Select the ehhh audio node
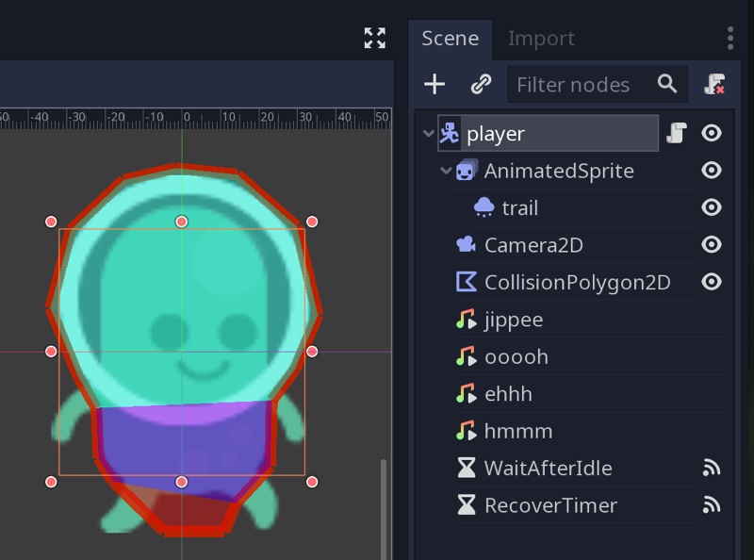The width and height of the screenshot is (754, 560). [x=508, y=394]
